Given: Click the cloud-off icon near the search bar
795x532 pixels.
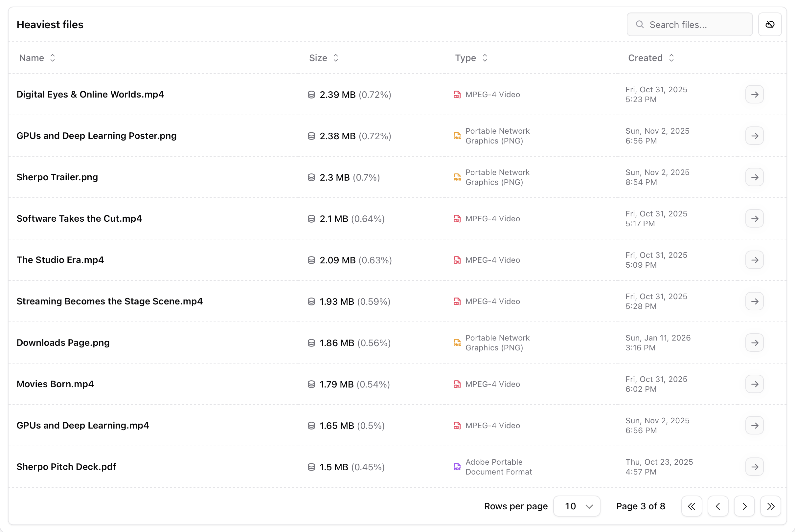Looking at the screenshot, I should tap(770, 24).
